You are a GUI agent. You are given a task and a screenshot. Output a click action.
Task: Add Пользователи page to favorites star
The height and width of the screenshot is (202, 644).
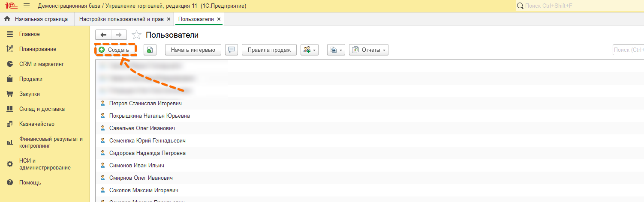pos(136,35)
